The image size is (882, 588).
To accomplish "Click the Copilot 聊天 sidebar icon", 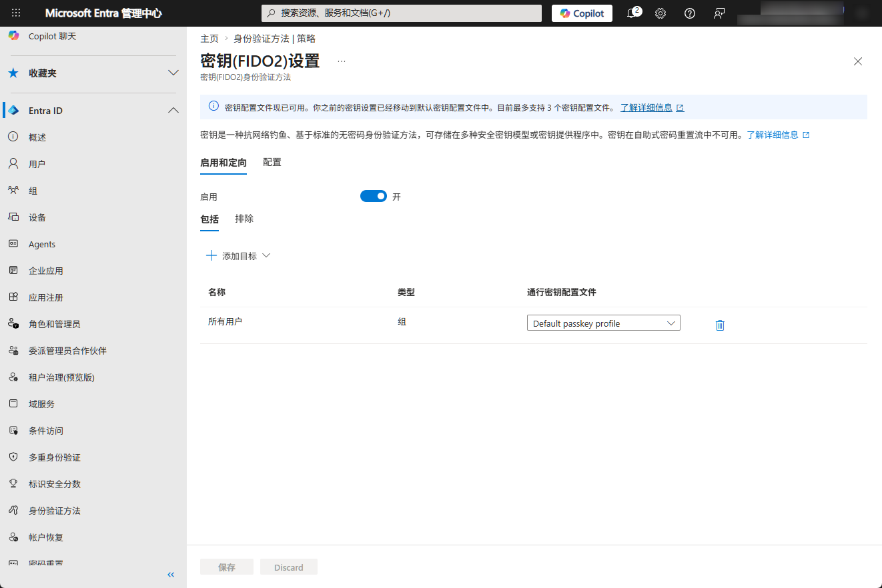I will [x=13, y=36].
